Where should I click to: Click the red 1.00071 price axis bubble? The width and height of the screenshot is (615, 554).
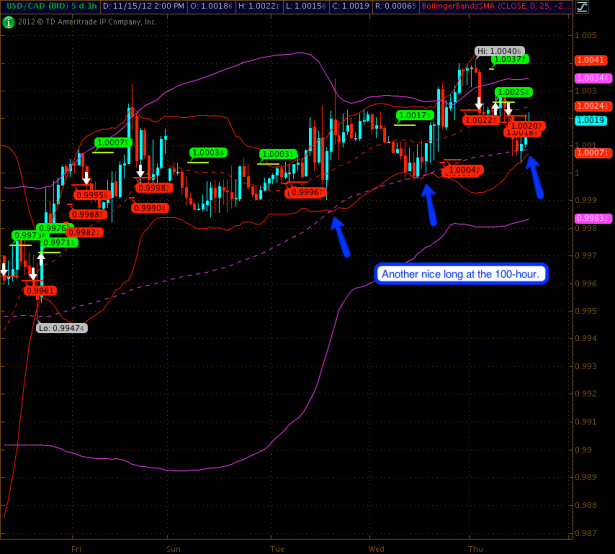pos(593,153)
